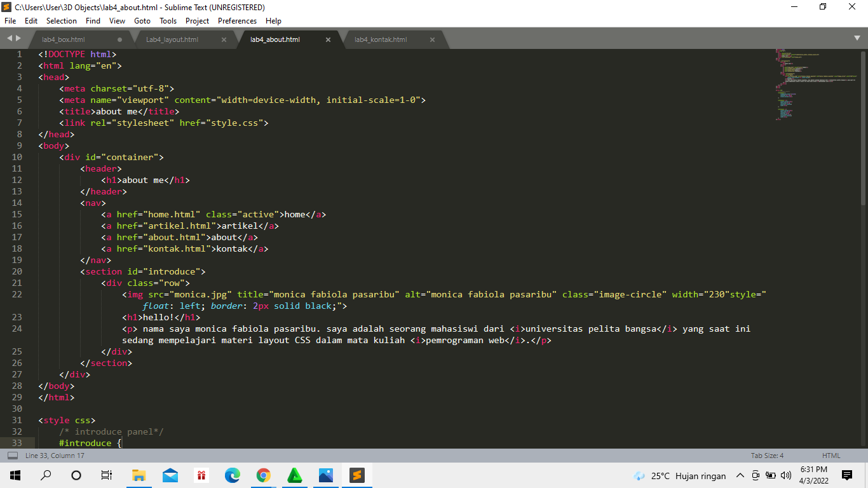Viewport: 868px width, 488px height.
Task: Open Task View from the taskbar
Action: click(106, 475)
